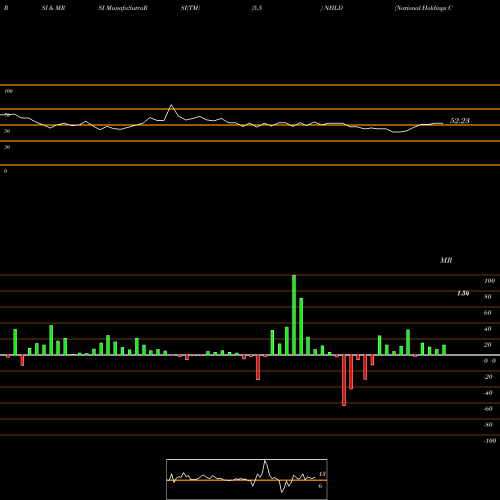
Task: Click the '(5,5' parameter text in header
Action: pos(257,8)
